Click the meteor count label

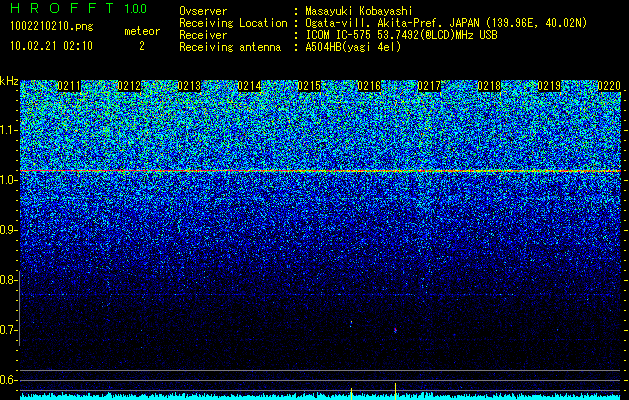142,31
